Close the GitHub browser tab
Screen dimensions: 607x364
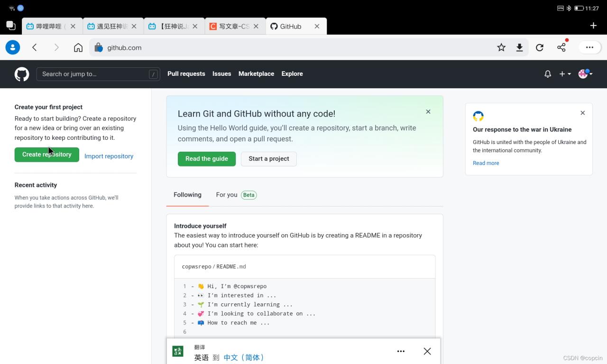317,27
